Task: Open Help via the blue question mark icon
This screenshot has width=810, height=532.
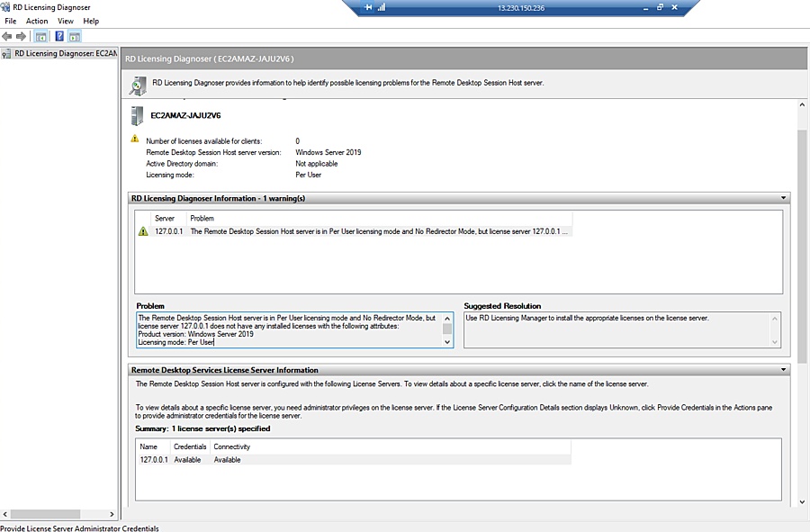Action: point(58,36)
